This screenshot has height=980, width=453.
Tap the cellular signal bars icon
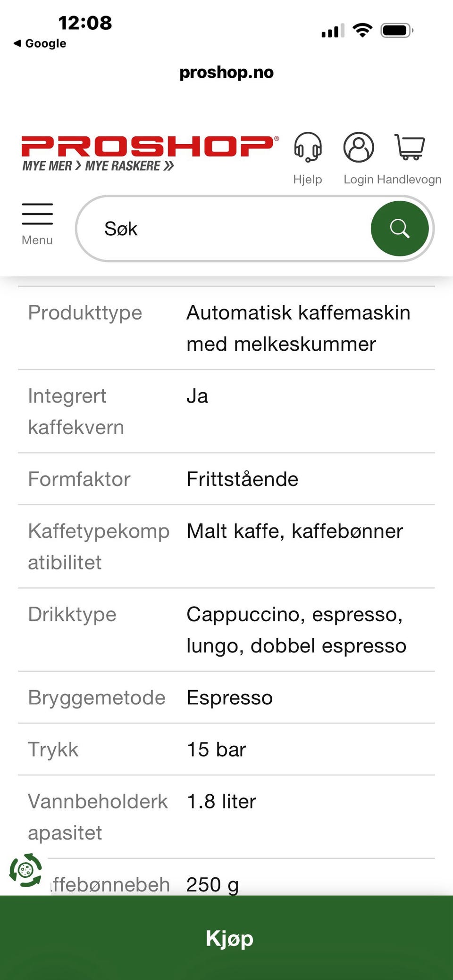[333, 31]
